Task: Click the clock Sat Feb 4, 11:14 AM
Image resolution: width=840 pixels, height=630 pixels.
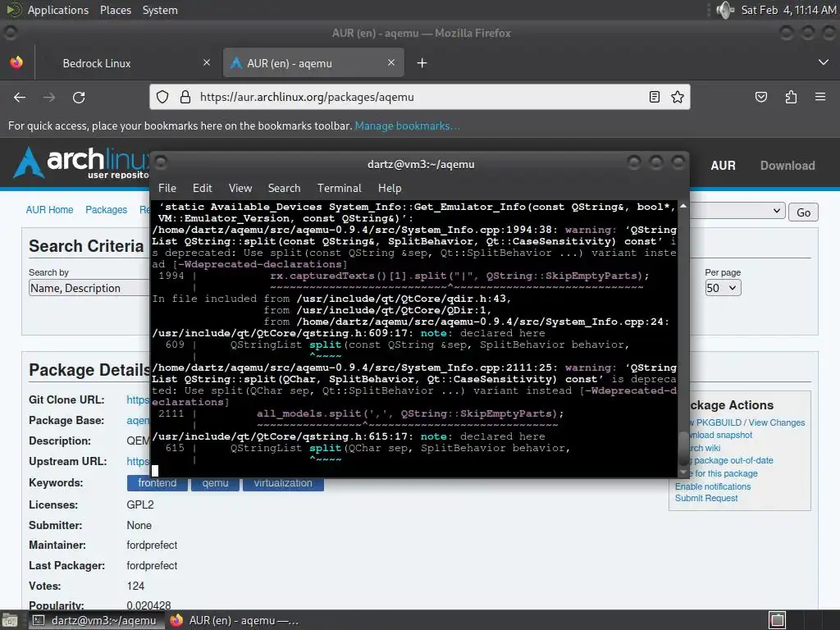Action: [788, 10]
